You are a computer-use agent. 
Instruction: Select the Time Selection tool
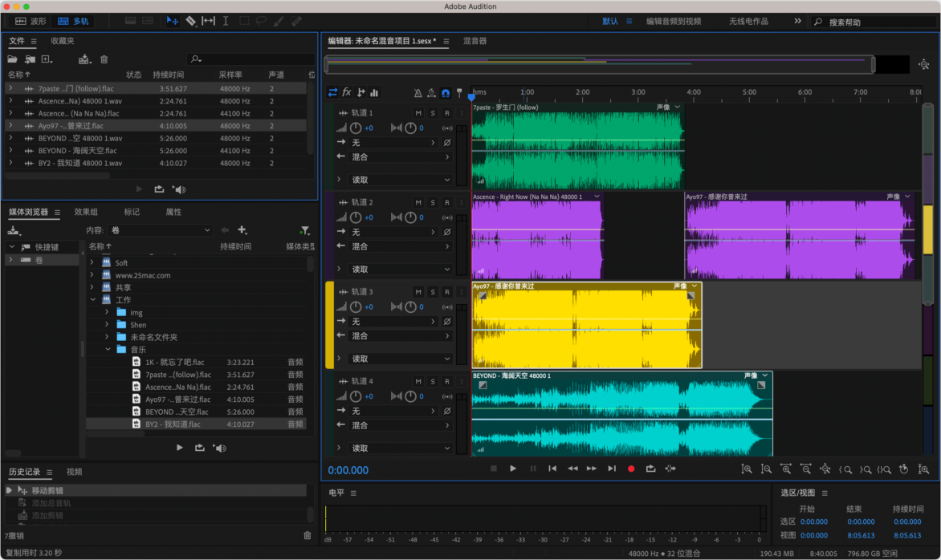[x=226, y=21]
